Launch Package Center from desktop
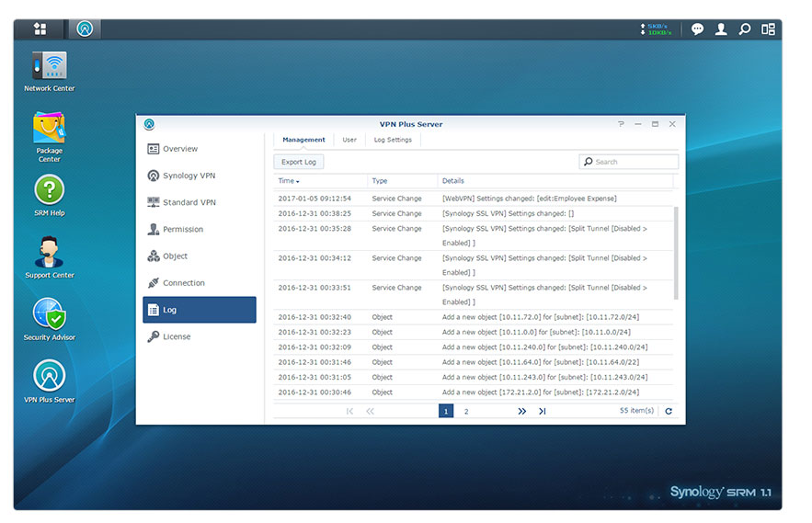 [x=49, y=137]
